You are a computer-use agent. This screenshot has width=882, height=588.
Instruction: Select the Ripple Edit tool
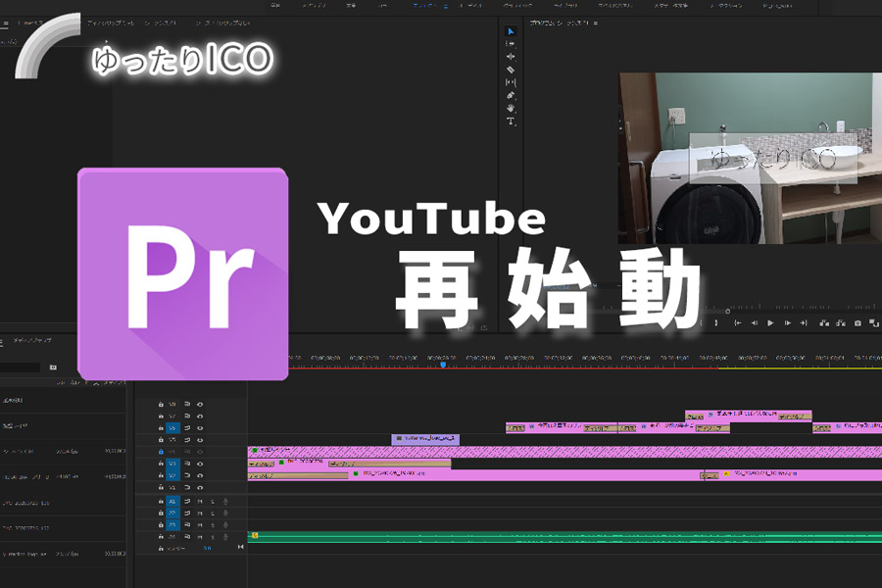tap(511, 57)
